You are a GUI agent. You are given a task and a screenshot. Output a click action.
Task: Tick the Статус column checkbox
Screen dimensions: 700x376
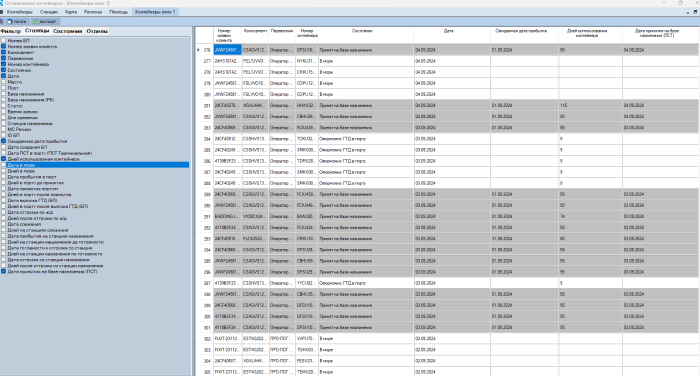pos(4,106)
